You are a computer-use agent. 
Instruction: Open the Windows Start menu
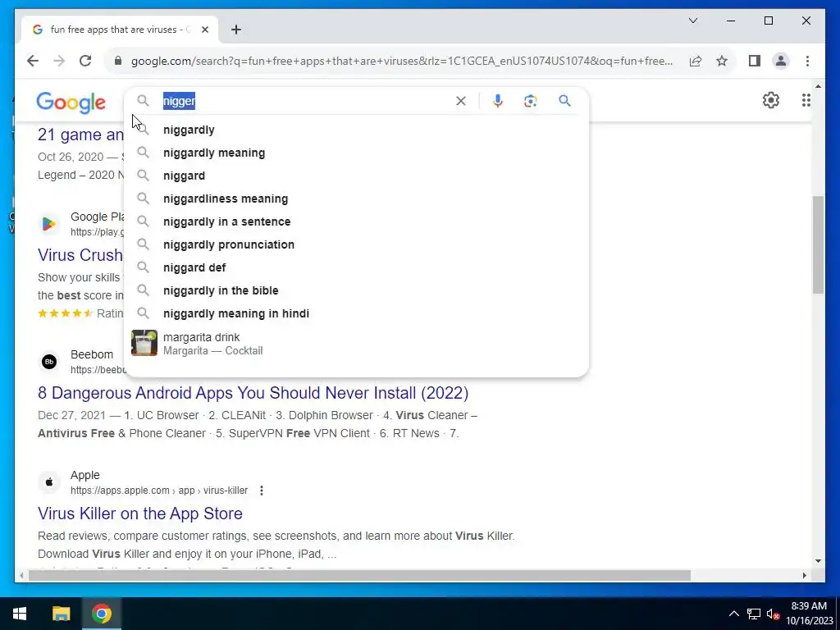[x=20, y=614]
